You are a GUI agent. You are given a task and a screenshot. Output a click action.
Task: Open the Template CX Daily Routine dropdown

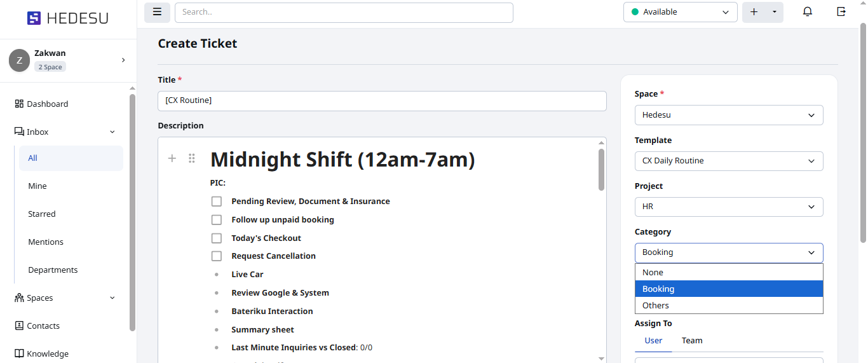[x=728, y=161]
